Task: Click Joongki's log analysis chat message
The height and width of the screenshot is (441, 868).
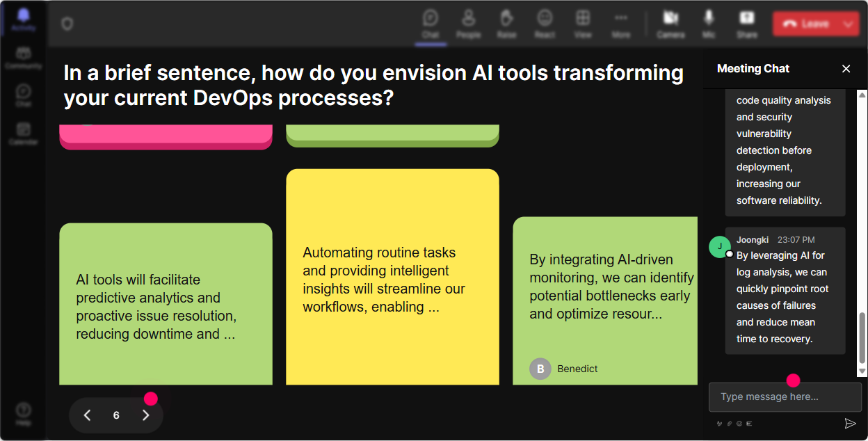Action: point(785,291)
